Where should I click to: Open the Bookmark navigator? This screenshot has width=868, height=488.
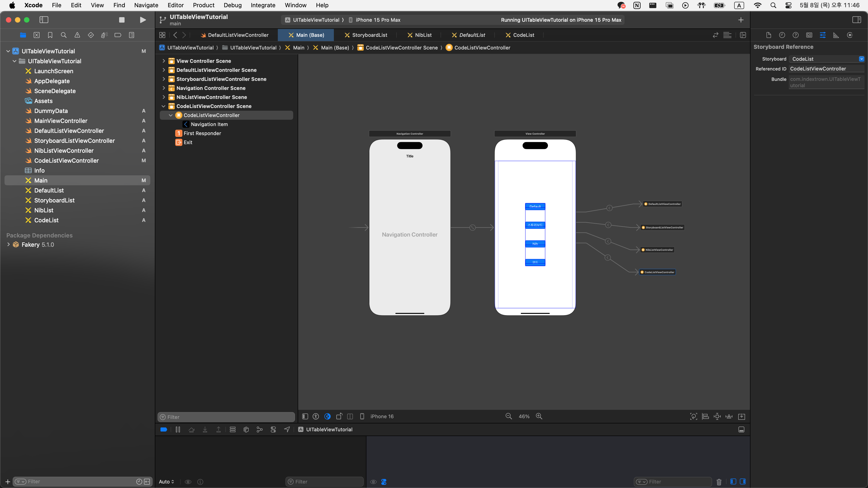click(x=50, y=35)
